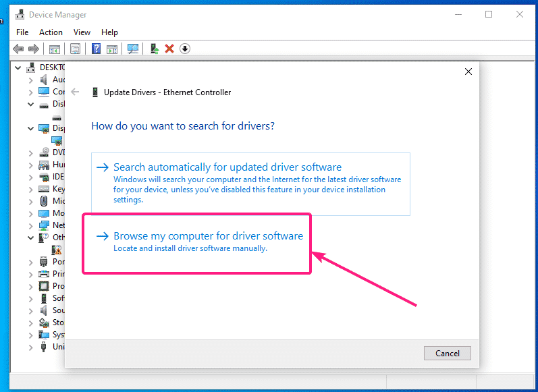This screenshot has height=392, width=538.
Task: Click the back arrow in Update Drivers dialog
Action: (75, 92)
